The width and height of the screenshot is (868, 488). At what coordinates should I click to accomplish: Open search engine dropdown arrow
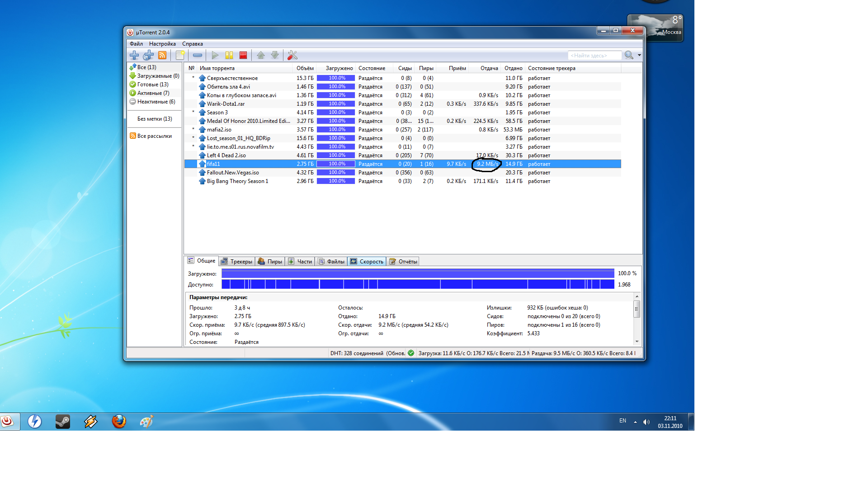pyautogui.click(x=639, y=55)
